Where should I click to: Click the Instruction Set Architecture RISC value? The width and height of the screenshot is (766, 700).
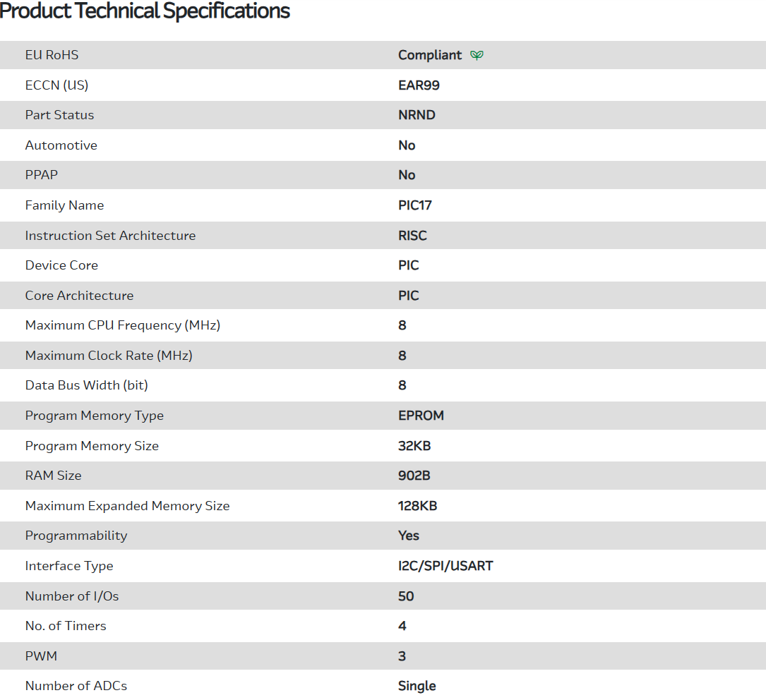(412, 236)
